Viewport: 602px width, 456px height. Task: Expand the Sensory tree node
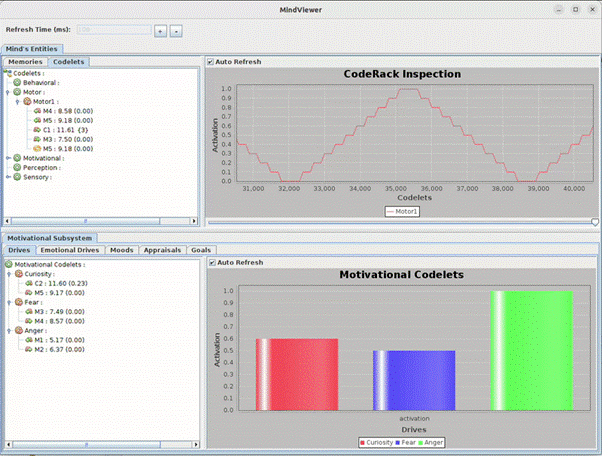click(x=8, y=177)
